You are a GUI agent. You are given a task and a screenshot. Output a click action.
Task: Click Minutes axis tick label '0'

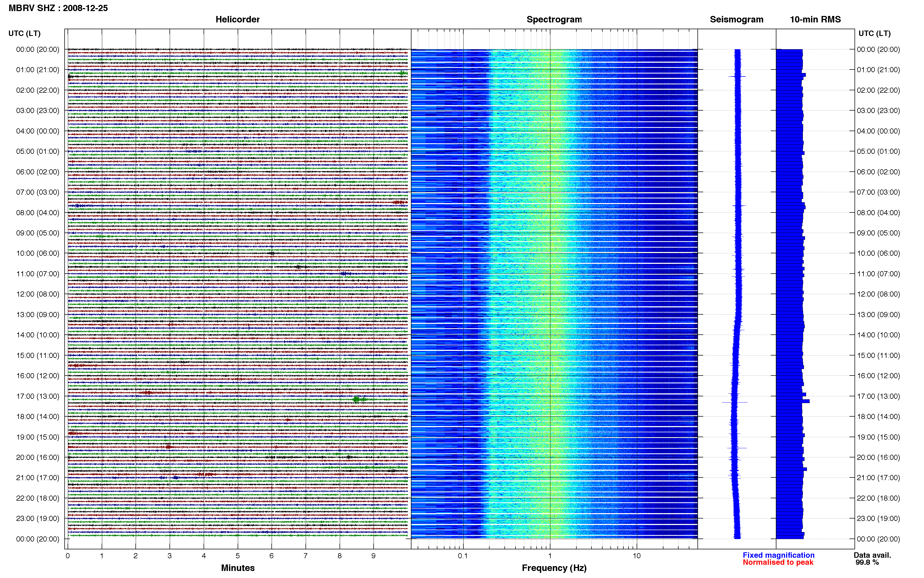tap(68, 556)
